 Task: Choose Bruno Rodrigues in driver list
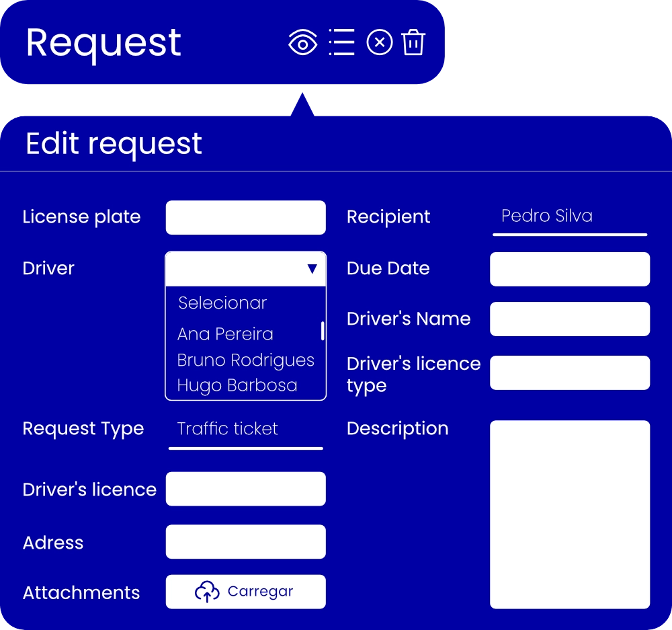coord(245,360)
